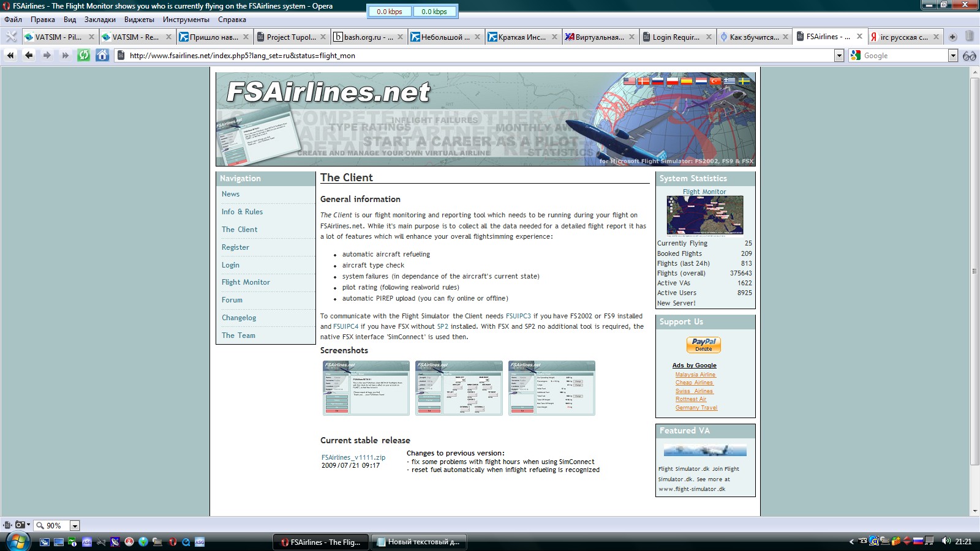Choose the Swedish flag language icon
The height and width of the screenshot is (551, 980).
744,81
